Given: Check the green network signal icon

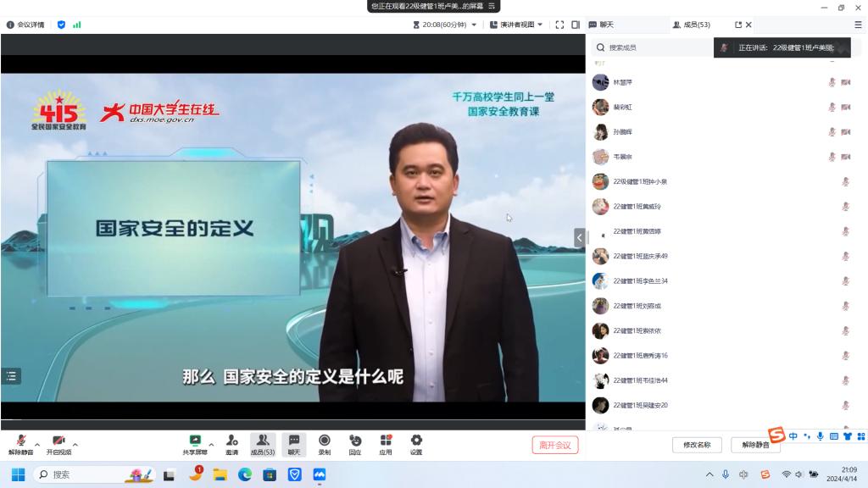Looking at the screenshot, I should pyautogui.click(x=77, y=25).
